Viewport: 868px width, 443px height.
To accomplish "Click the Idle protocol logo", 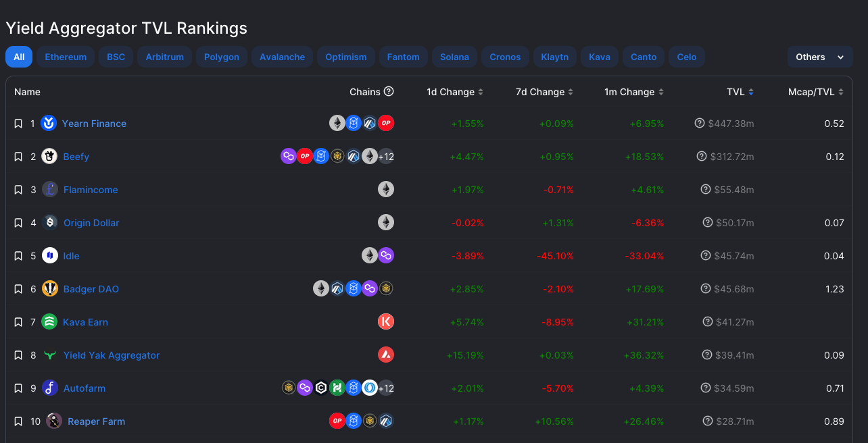I will point(50,255).
